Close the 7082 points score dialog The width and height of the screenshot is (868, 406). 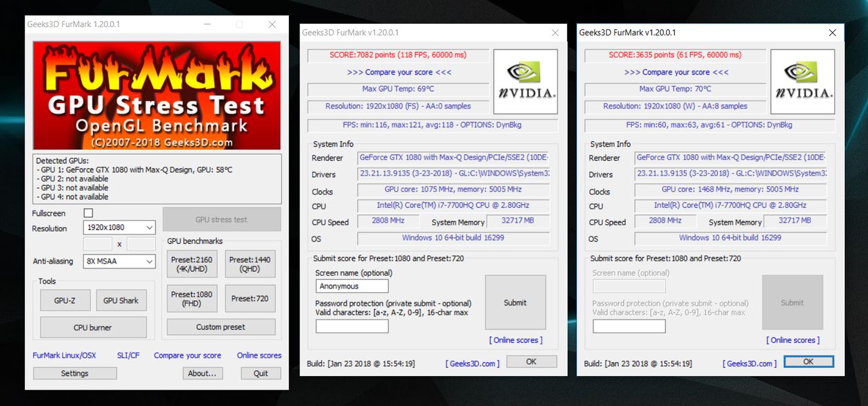point(555,33)
